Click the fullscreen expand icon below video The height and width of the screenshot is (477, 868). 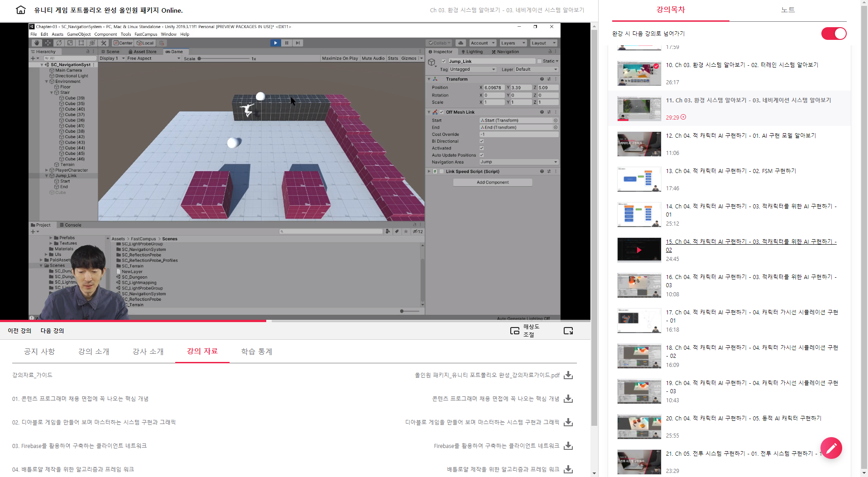point(568,331)
